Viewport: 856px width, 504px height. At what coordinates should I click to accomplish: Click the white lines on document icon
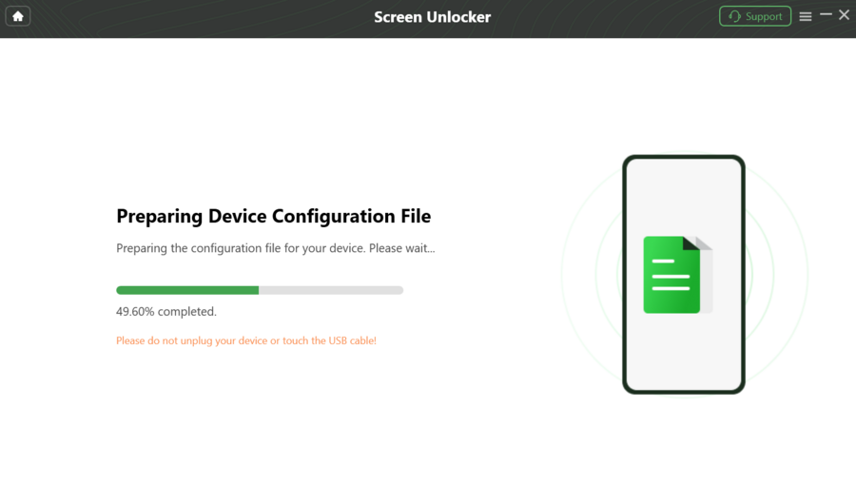click(x=671, y=275)
